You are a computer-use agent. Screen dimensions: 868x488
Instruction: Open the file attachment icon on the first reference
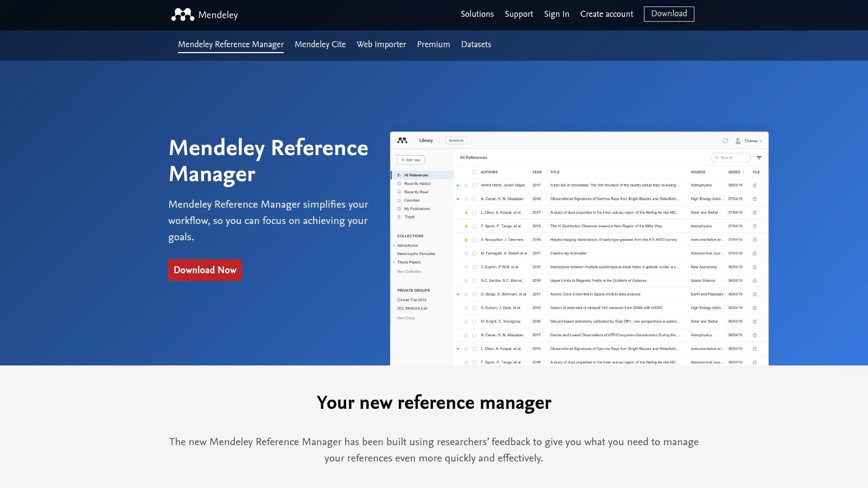click(755, 185)
